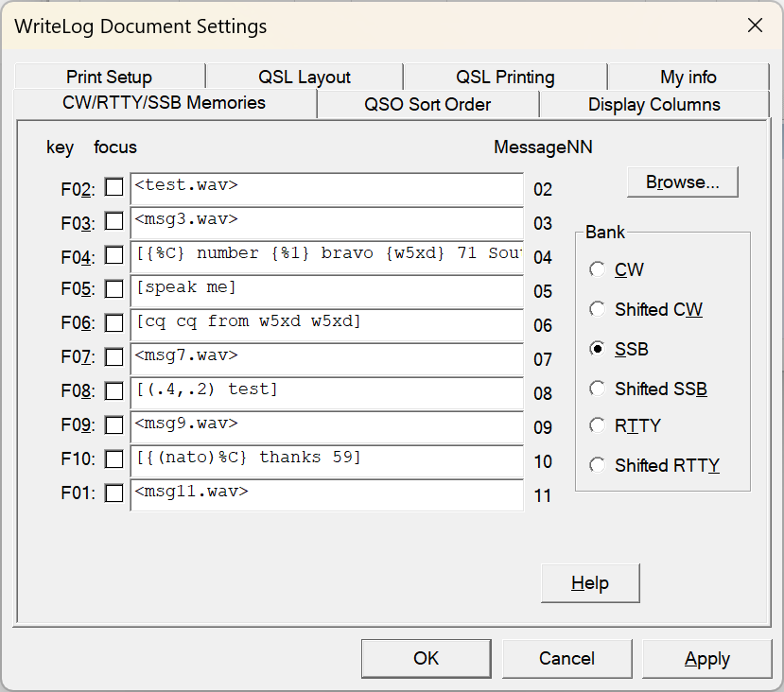784x692 pixels.
Task: Open the QSL Printing tab
Action: click(505, 78)
